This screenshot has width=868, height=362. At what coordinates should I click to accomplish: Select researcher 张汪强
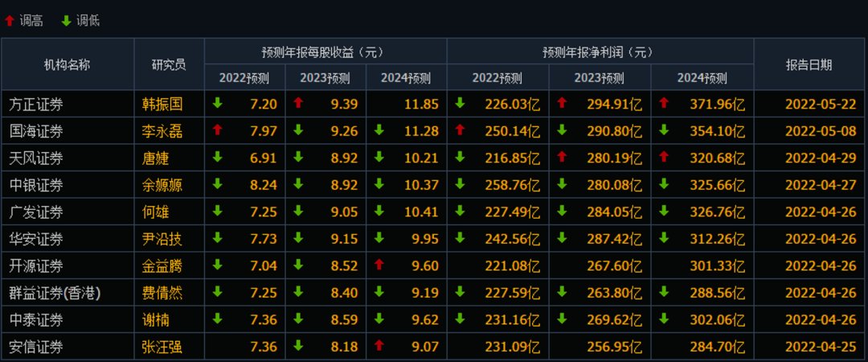click(162, 347)
